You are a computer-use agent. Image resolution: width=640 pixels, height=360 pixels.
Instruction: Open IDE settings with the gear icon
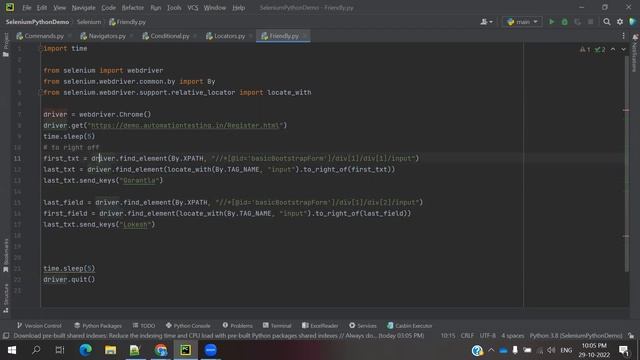pos(620,22)
